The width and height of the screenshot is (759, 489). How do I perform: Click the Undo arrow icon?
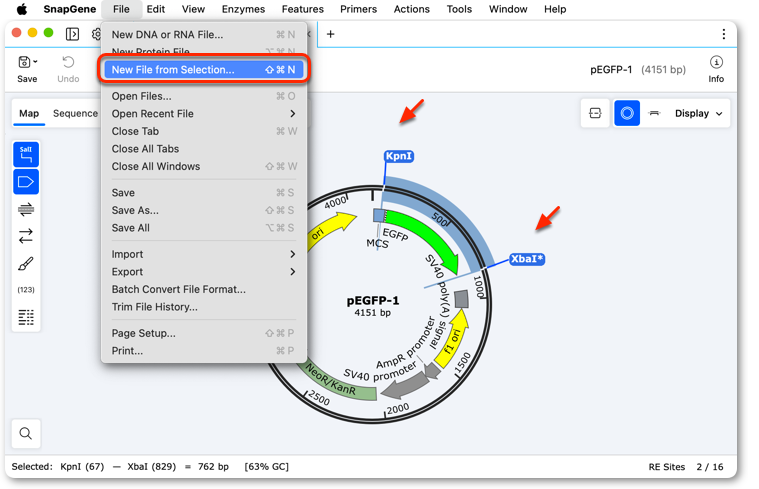click(68, 62)
